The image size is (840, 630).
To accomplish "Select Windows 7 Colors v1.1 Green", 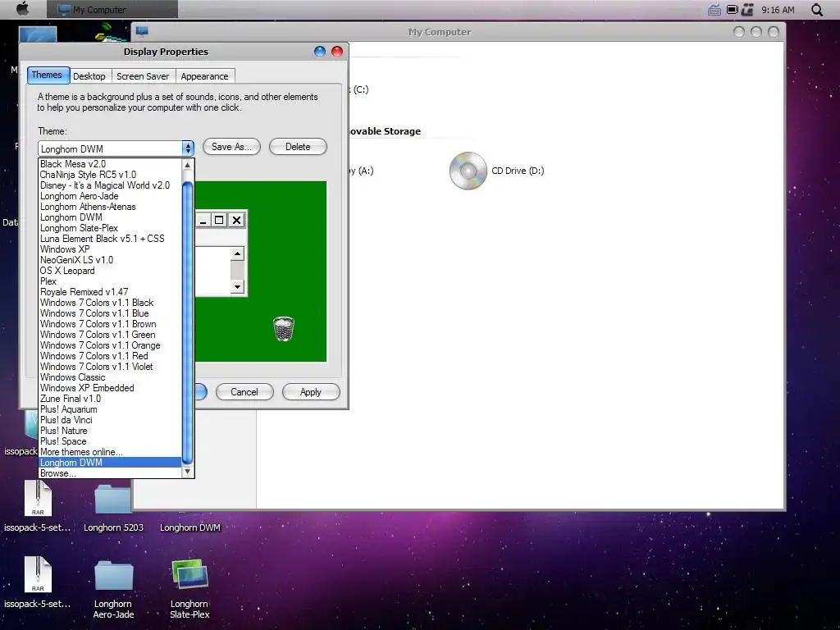I will [x=111, y=335].
